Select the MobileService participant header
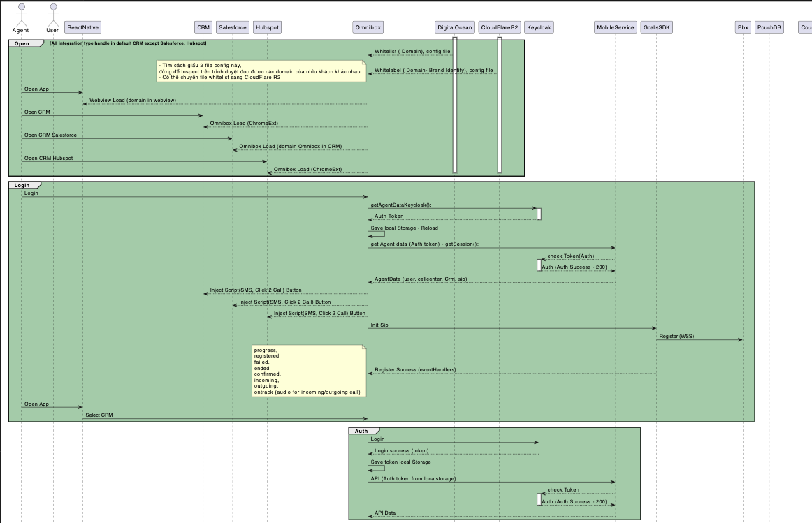Screen dimensions: 812x523 coord(615,27)
